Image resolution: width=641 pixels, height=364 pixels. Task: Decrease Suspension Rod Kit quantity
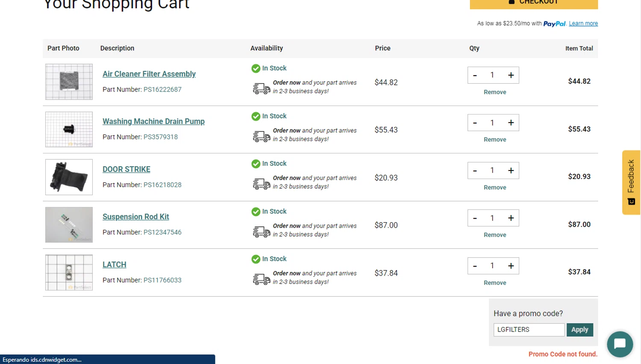(475, 218)
